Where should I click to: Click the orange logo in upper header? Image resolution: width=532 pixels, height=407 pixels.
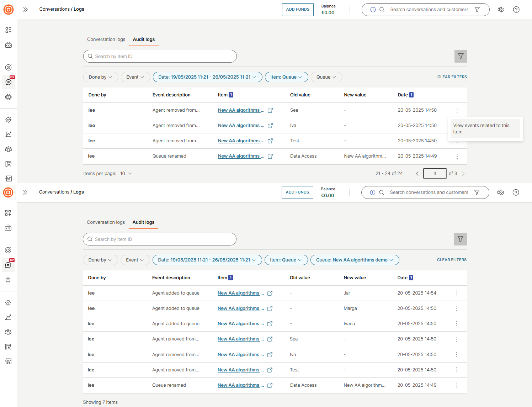pos(9,10)
